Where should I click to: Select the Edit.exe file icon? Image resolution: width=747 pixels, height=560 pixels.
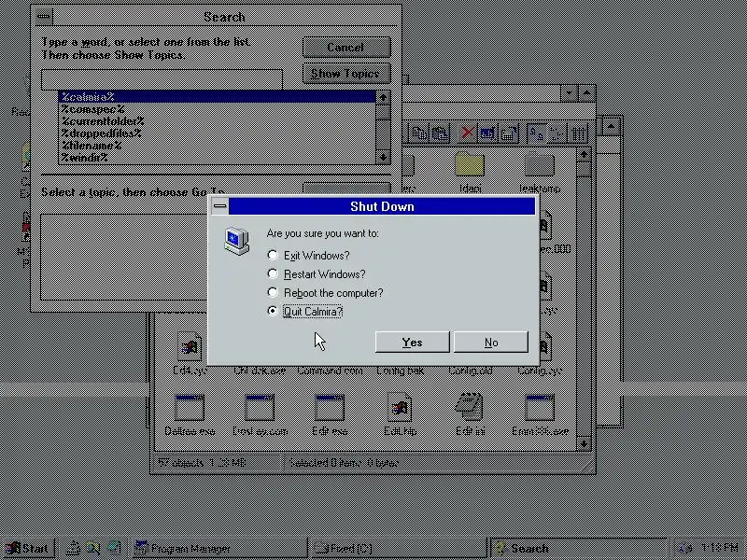tap(330, 408)
